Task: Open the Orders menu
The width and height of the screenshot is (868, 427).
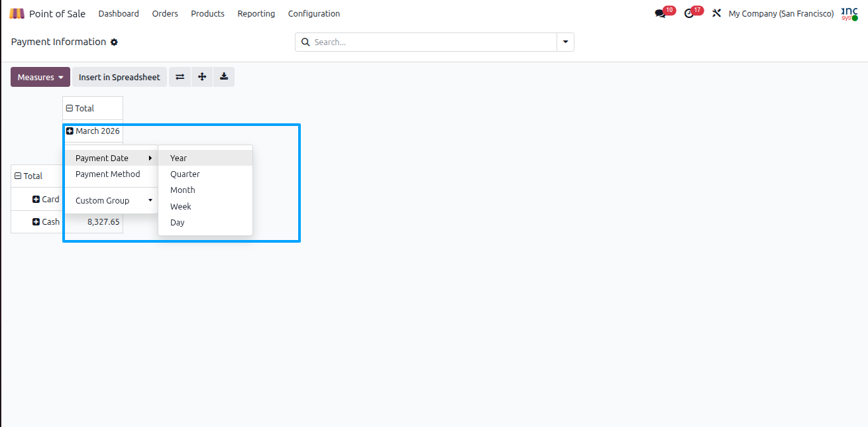Action: (x=165, y=13)
